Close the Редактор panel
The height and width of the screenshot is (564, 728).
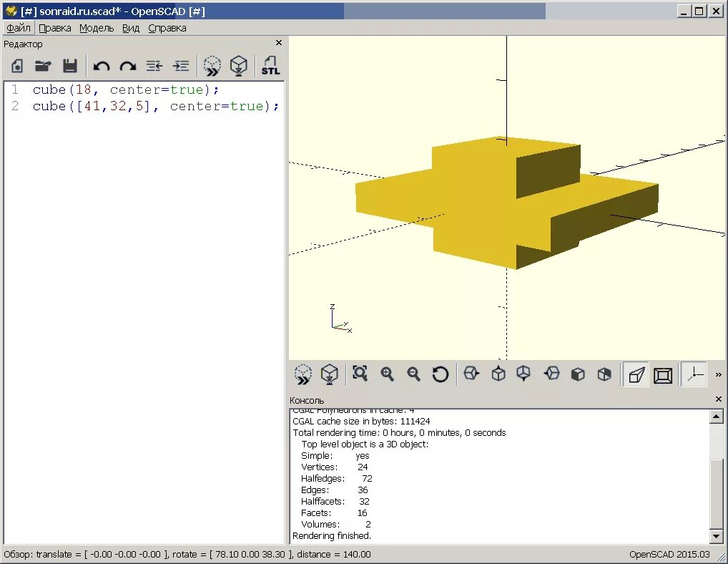pos(279,43)
